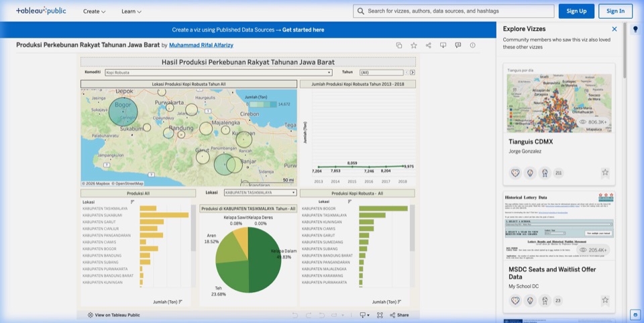Click the Sign In button

click(x=615, y=11)
